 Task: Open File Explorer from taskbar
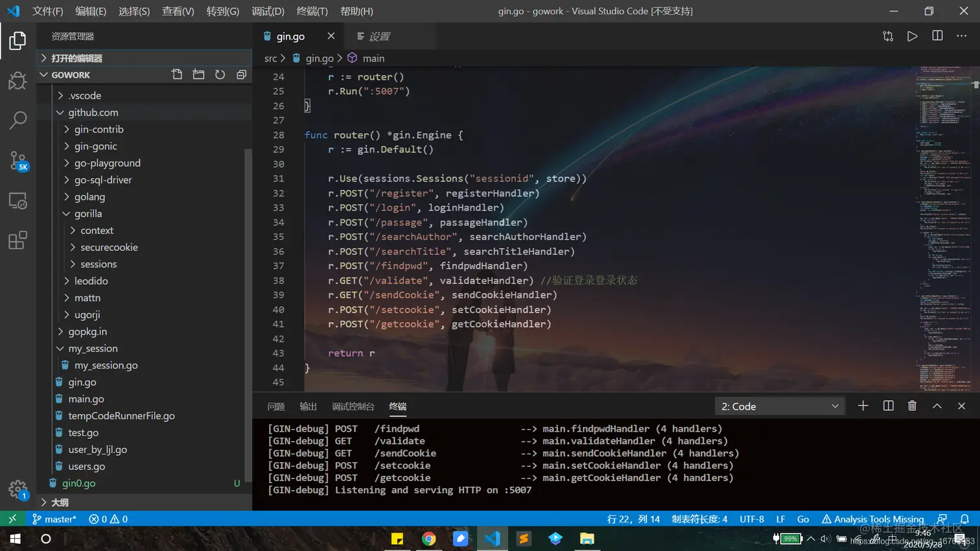point(587,539)
